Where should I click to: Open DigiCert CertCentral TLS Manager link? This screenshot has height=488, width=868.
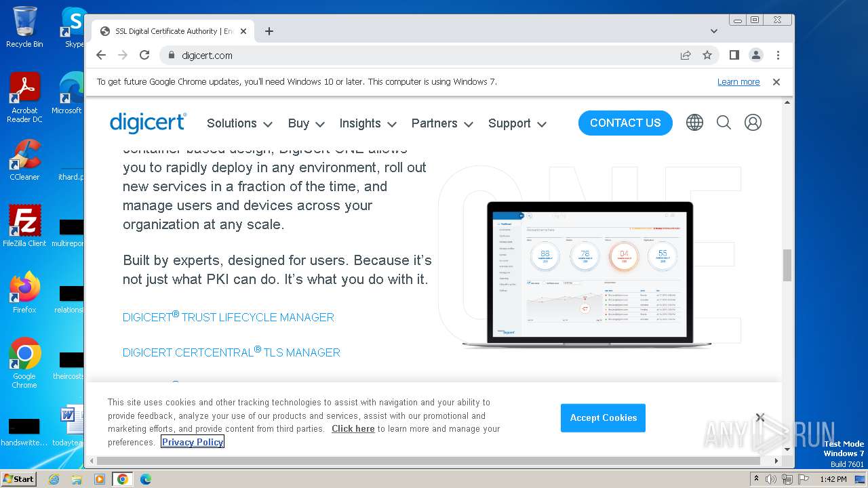coord(231,352)
